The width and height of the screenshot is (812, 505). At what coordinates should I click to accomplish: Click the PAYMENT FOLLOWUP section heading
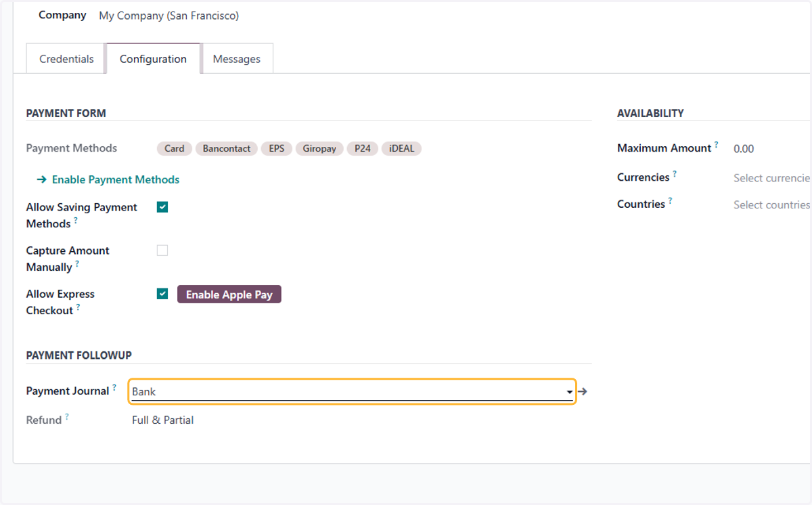pos(79,355)
